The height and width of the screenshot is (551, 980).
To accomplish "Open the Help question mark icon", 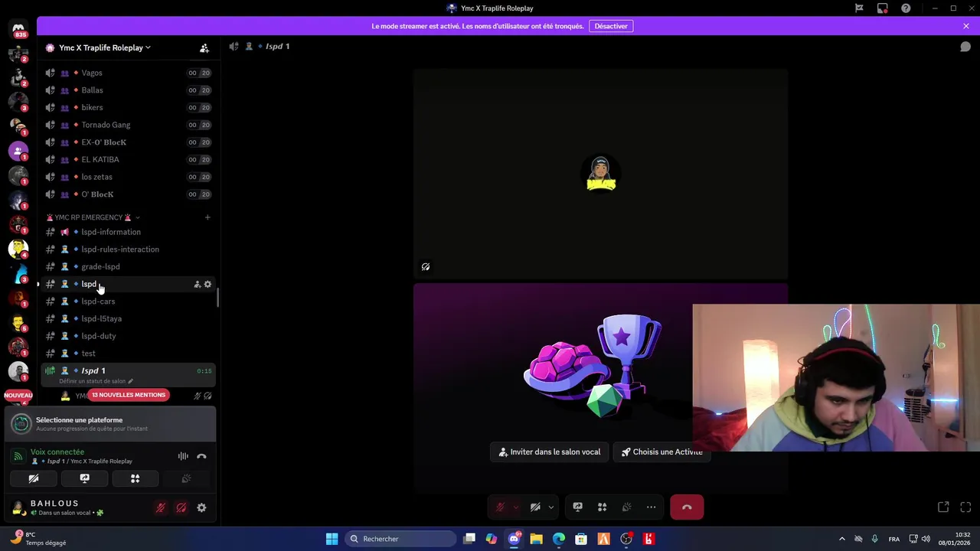I will tap(906, 8).
